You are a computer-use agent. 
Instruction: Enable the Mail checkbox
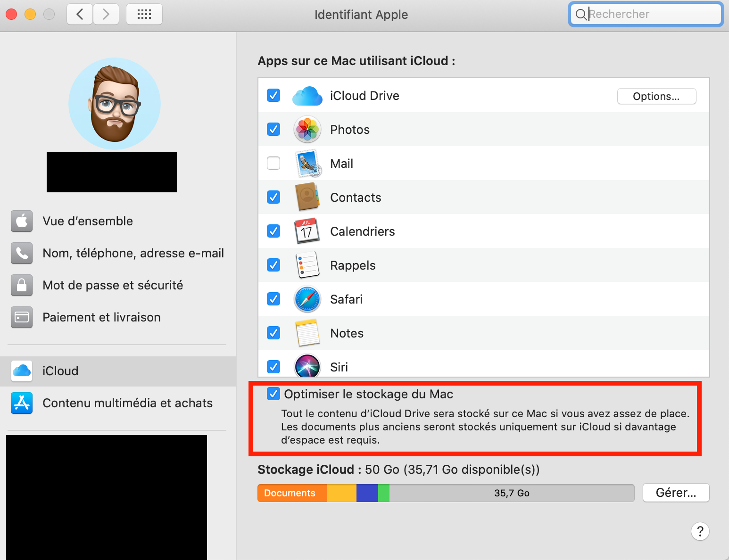tap(273, 163)
